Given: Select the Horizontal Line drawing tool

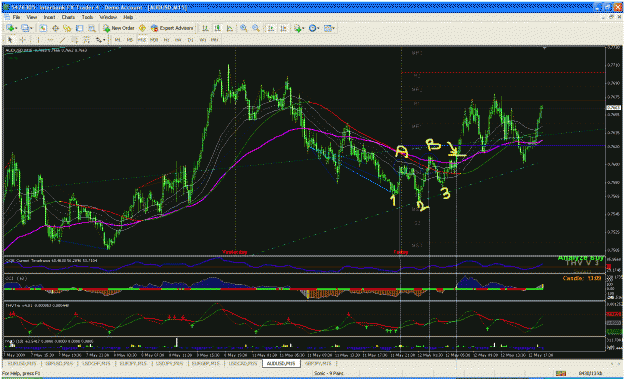Looking at the screenshot, I should [50, 40].
